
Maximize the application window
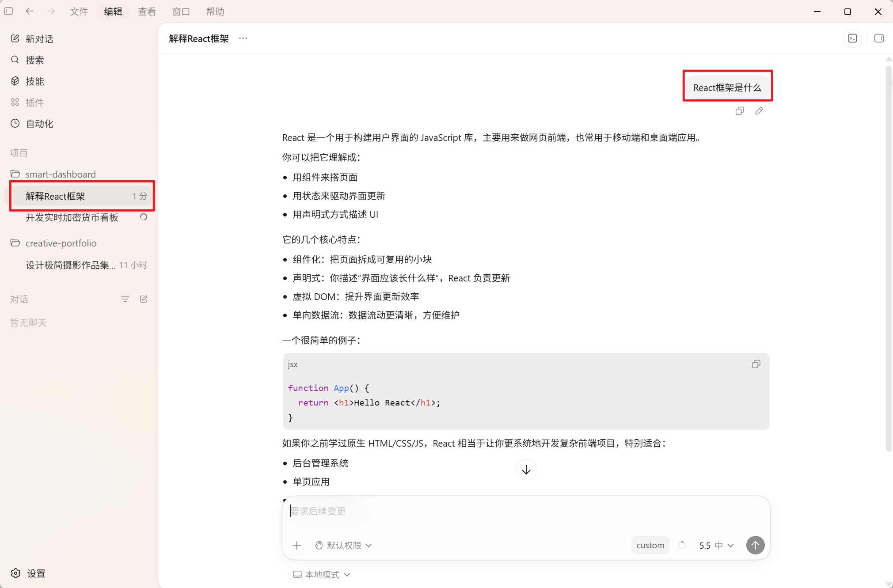click(x=847, y=11)
